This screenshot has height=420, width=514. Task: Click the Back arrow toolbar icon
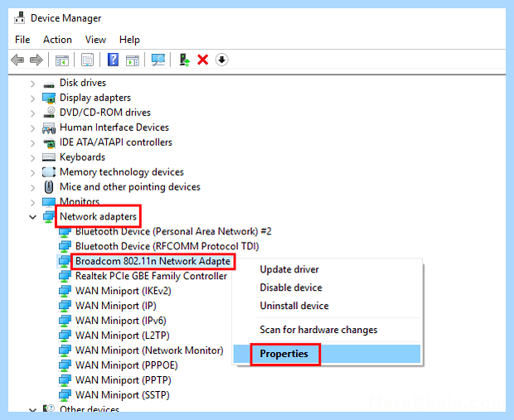[x=17, y=60]
